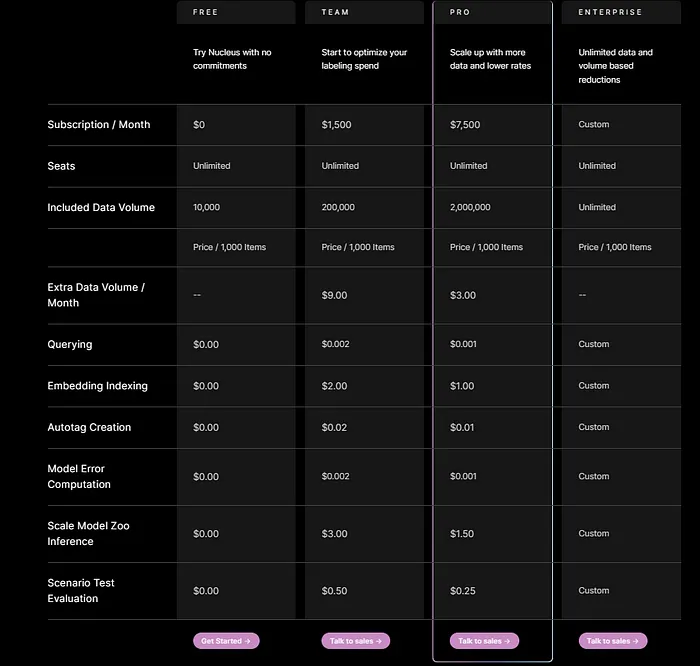Screen dimensions: 700x666
Task: Click the Scale Model Zoo Inference label
Action: point(88,533)
